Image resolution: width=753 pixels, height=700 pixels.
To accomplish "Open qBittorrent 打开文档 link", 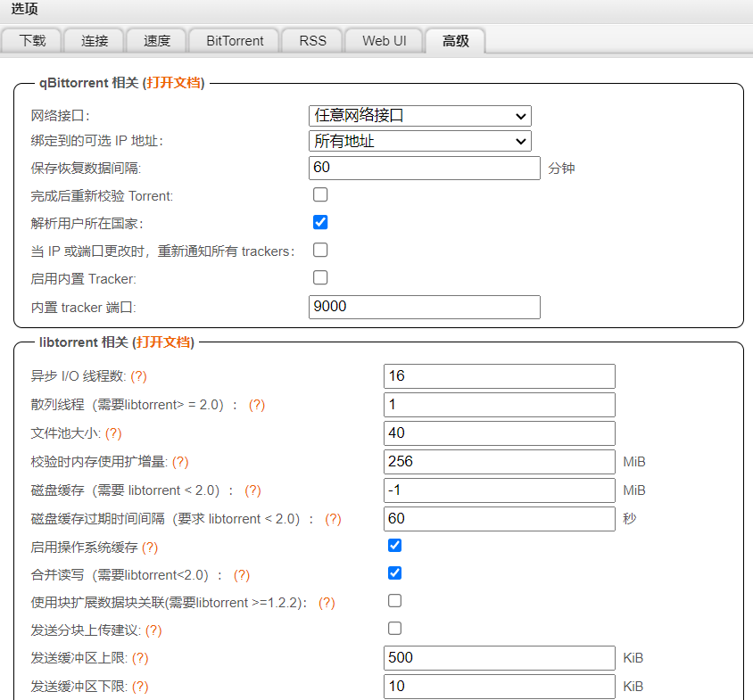I will tap(173, 83).
